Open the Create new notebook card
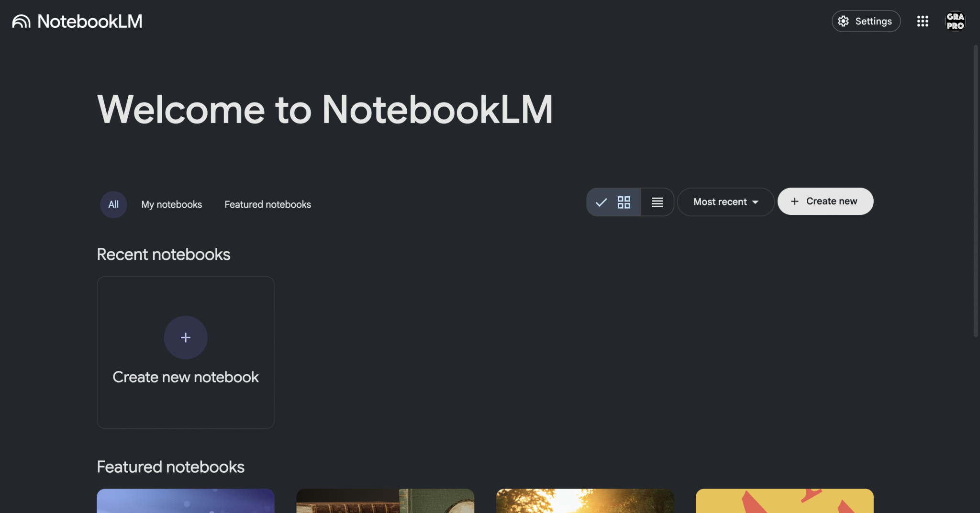 click(x=185, y=352)
